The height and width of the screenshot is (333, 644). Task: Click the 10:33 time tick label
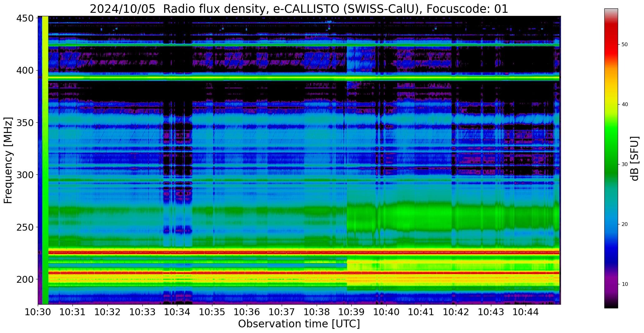pyautogui.click(x=142, y=312)
